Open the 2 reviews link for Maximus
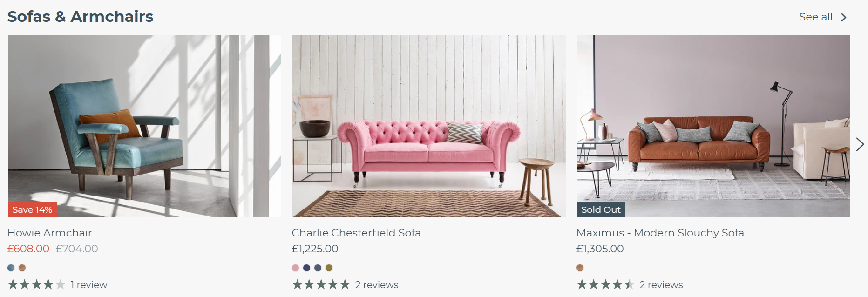The image size is (868, 297). [x=661, y=284]
